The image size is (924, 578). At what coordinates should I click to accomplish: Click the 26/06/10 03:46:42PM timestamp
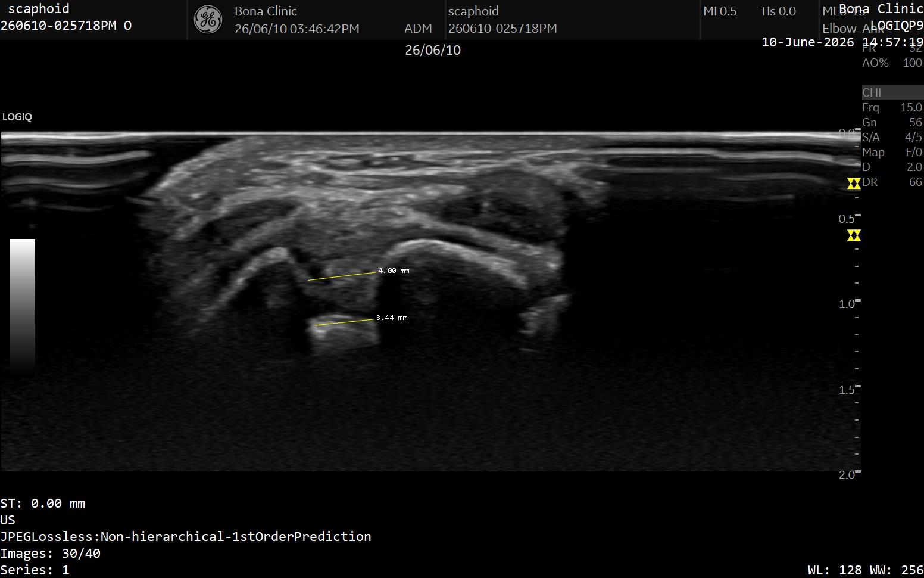coord(297,29)
